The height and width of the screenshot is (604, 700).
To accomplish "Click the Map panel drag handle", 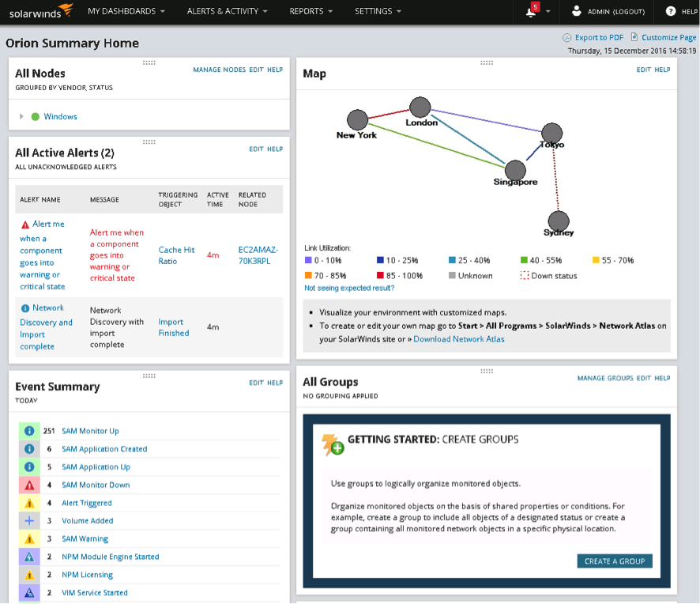I will (x=487, y=62).
